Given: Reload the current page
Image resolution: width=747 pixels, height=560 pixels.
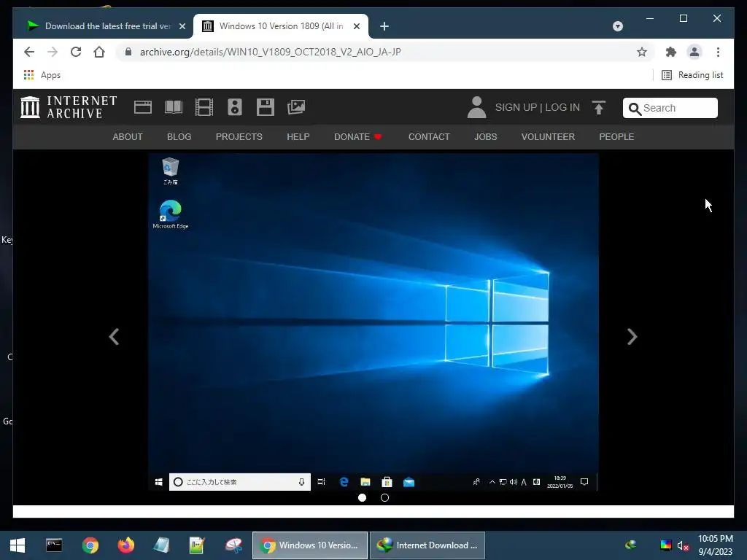Looking at the screenshot, I should [x=76, y=52].
